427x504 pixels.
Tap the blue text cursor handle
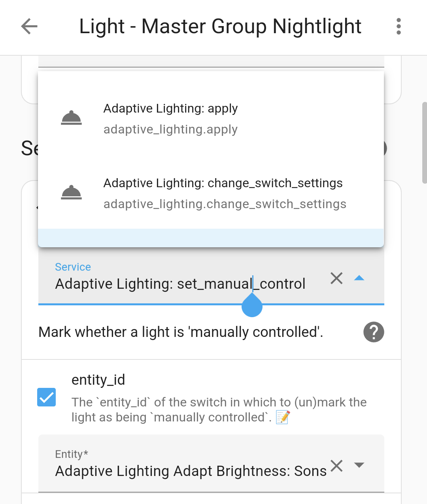pyautogui.click(x=252, y=305)
